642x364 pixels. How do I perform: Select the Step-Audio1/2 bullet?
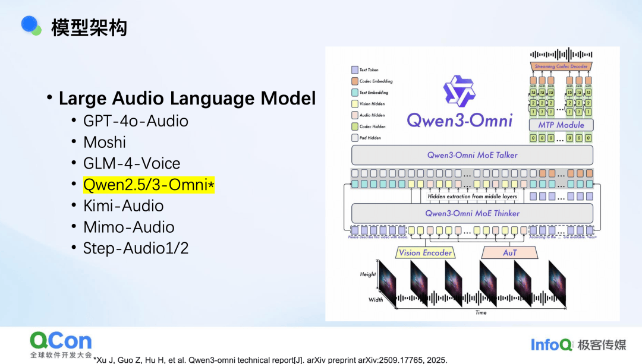[x=136, y=248]
